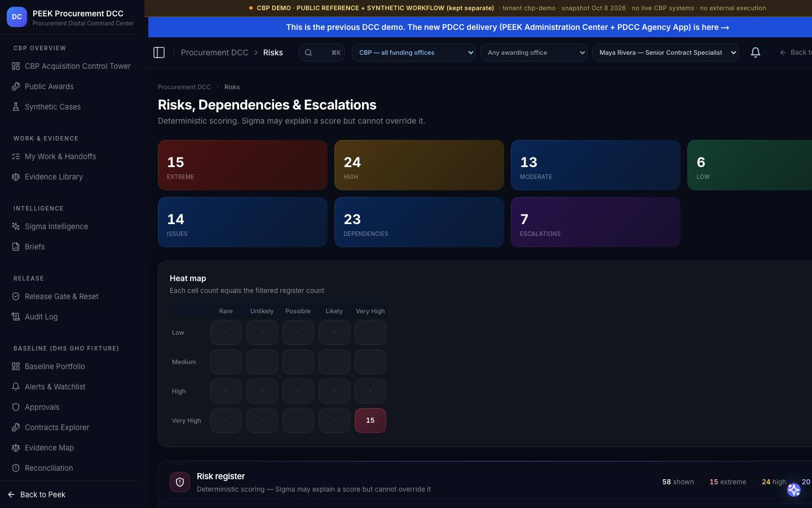Image resolution: width=812 pixels, height=508 pixels.
Task: Click Procurement DCC in the top breadcrumb
Action: [215, 52]
